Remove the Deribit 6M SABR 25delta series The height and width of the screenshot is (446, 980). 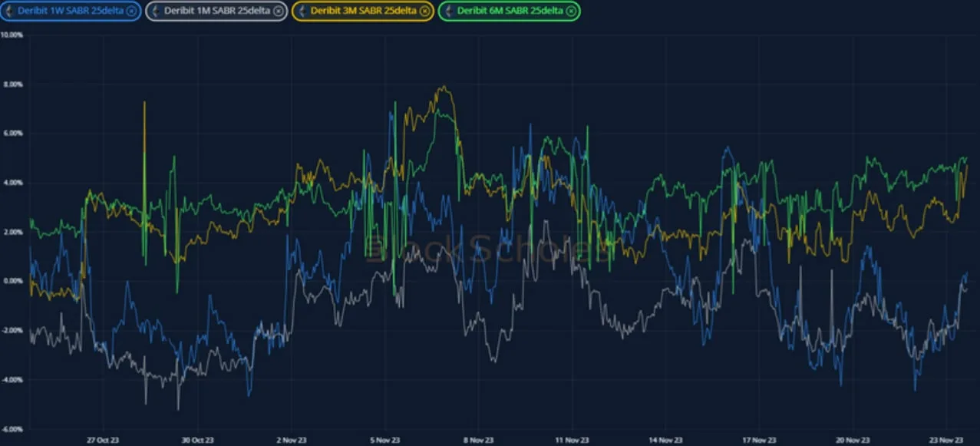tap(570, 11)
